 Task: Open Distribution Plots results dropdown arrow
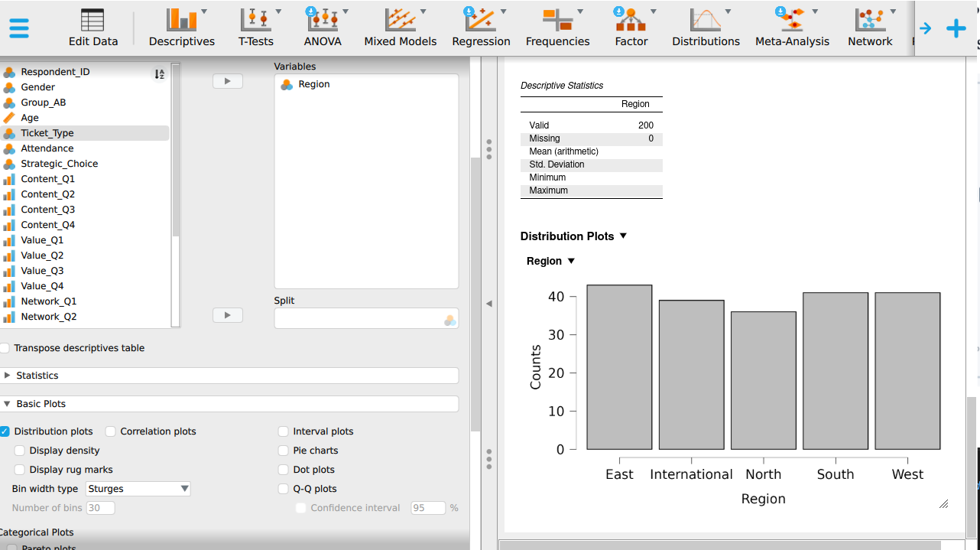(x=623, y=236)
